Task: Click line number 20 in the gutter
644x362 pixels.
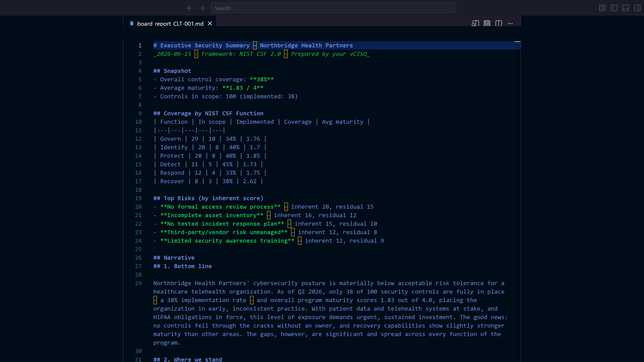Action: click(x=138, y=207)
